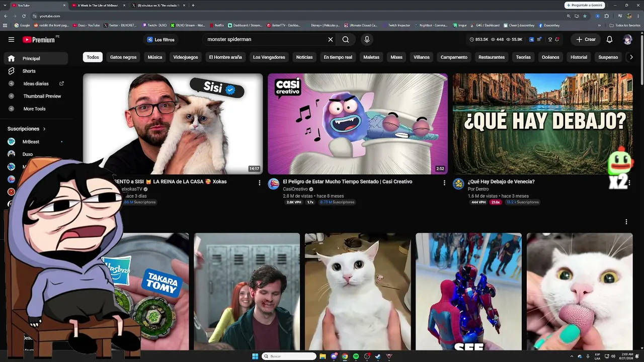
Task: Click the trophy icon in the header stats bar
Action: click(550, 39)
